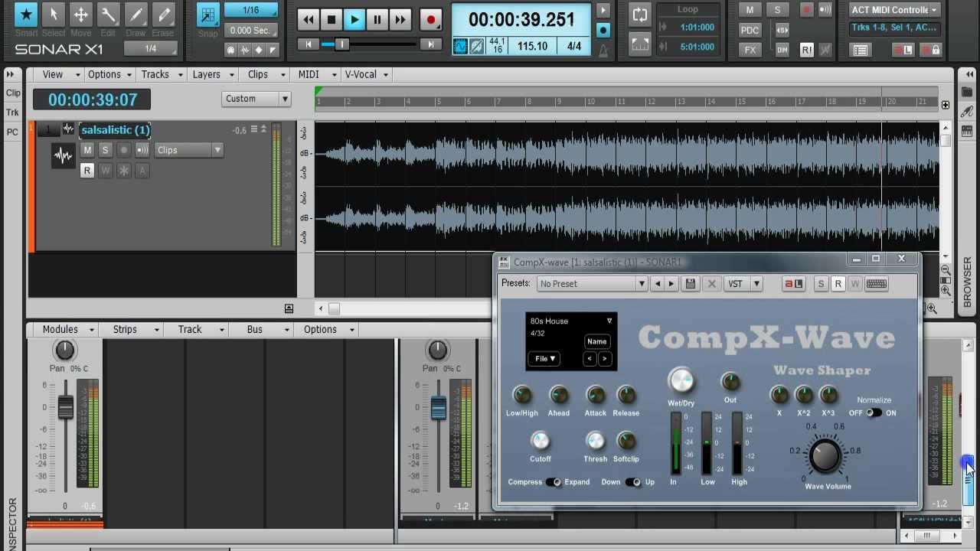
Task: Toggle the DIM solo button
Action: click(x=782, y=51)
